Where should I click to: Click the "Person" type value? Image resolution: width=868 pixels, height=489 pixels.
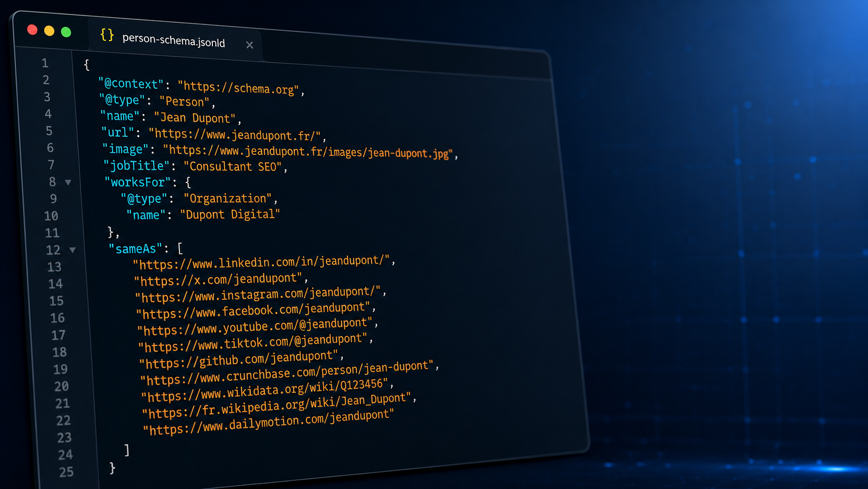184,101
